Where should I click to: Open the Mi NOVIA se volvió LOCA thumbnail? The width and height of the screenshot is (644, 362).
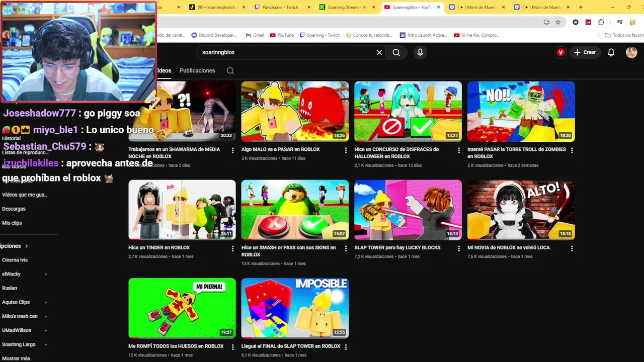point(521,209)
